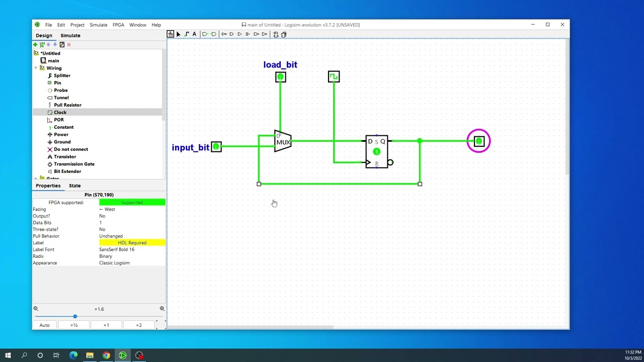Open Logisim in Windows taskbar
This screenshot has height=362, width=644.
click(x=123, y=355)
